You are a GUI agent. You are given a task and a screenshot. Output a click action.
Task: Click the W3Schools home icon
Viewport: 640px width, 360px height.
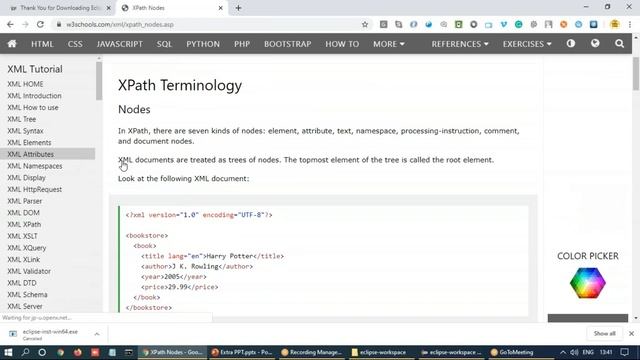[x=12, y=44]
